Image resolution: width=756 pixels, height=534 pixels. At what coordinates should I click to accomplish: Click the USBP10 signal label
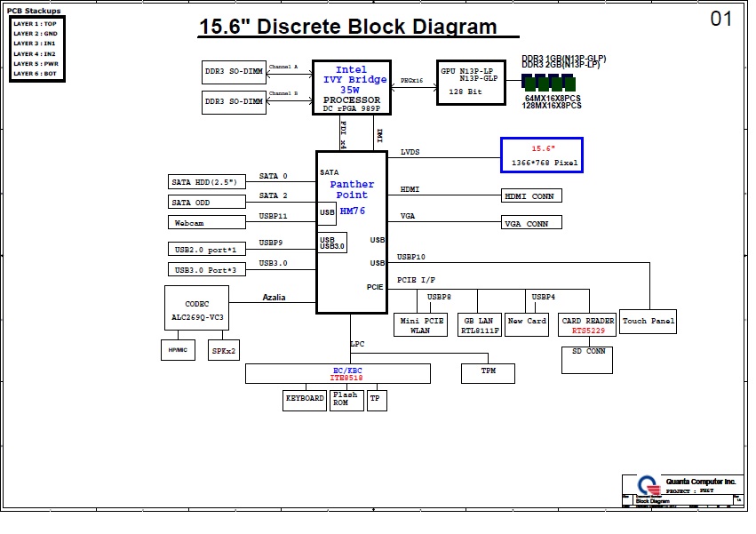point(410,257)
